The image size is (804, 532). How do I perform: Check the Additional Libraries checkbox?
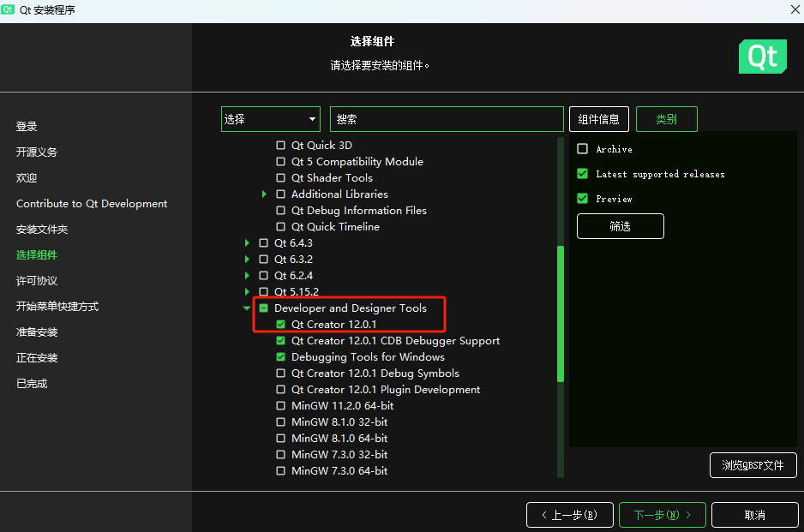coord(280,194)
